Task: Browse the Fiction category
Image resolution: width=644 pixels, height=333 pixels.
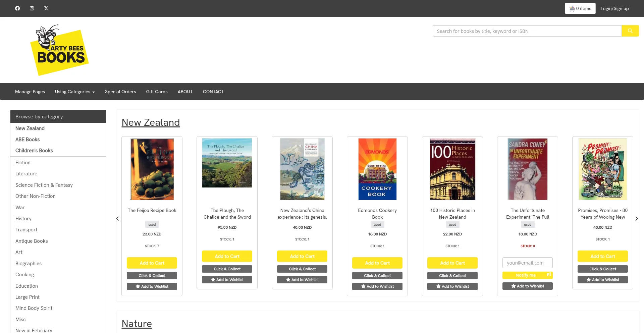Action: point(23,163)
